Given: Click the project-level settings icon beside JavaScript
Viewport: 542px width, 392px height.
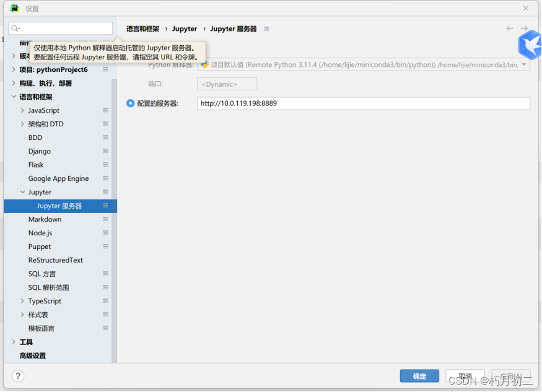Looking at the screenshot, I should point(105,110).
